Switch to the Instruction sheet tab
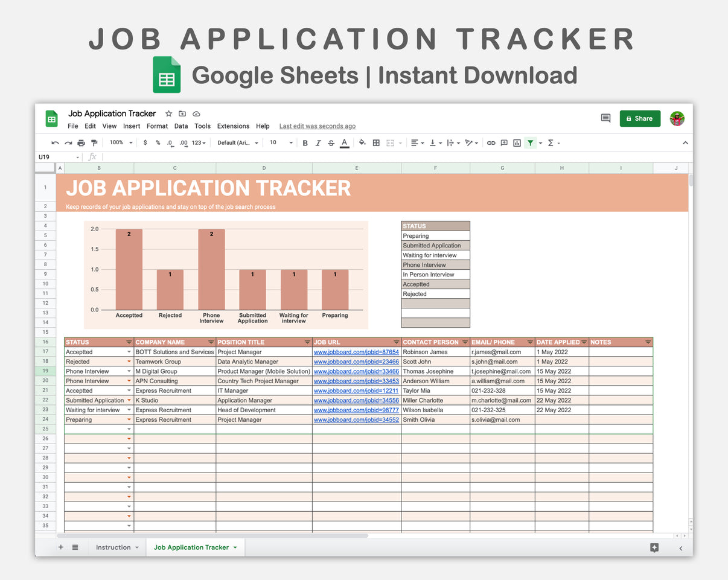 pos(113,547)
